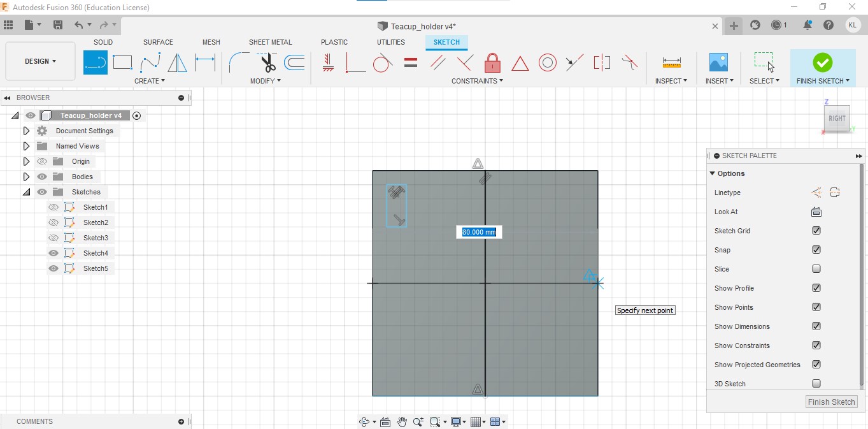Collapse the Options section in palette
Screen dimensions: 868x429
click(x=713, y=173)
